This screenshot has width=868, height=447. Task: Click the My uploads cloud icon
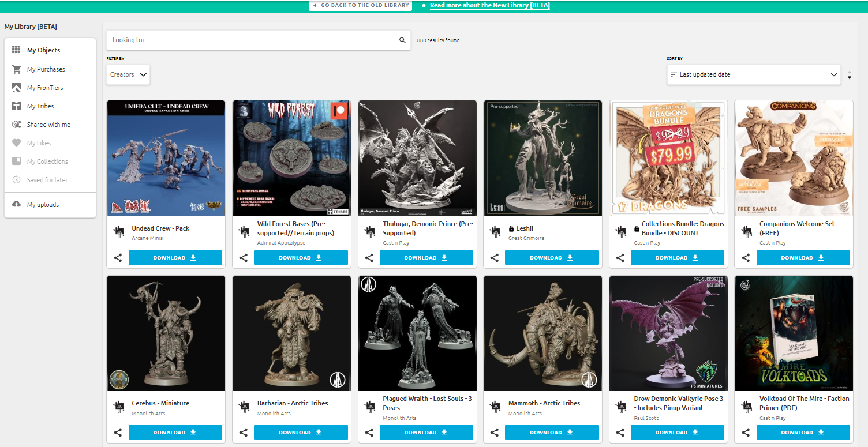[16, 205]
